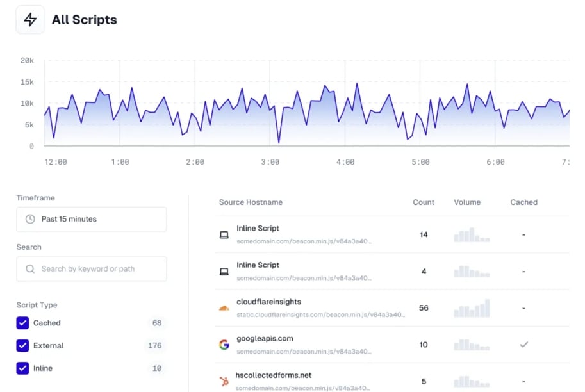Viewport: 585px width, 392px height.
Task: Click the Cached count badge 68
Action: (x=157, y=323)
